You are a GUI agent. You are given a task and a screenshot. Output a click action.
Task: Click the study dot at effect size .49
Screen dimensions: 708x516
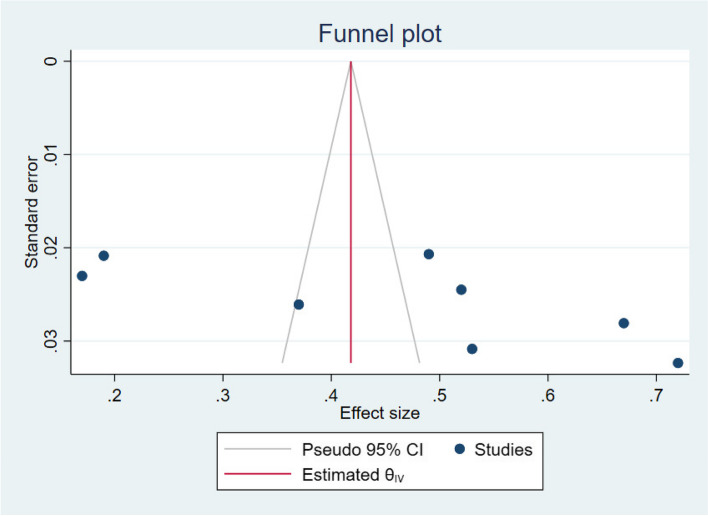429,254
